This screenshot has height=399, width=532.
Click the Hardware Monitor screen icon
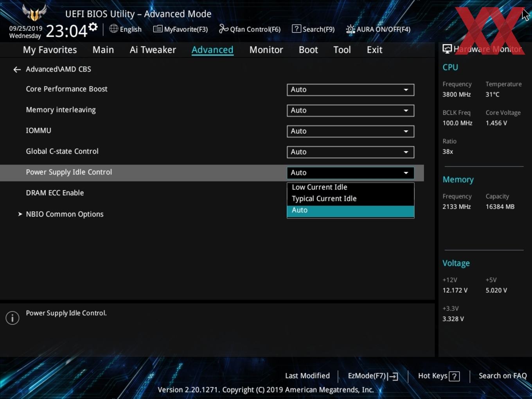[x=447, y=49]
